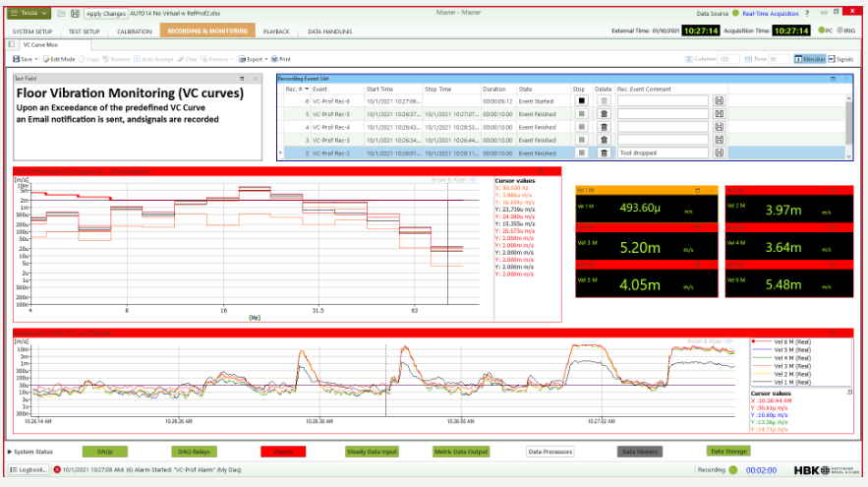The width and height of the screenshot is (868, 487).
Task: Click the Metric Data Output status button
Action: pyautogui.click(x=461, y=453)
